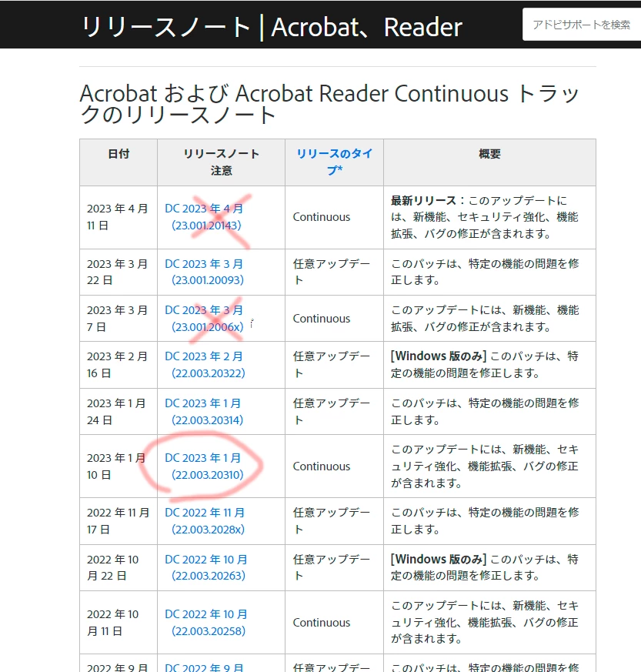Viewport: 641px width, 672px height.
Task: Click the page title リリースノート | Acrobat、Reader
Action: click(x=272, y=27)
